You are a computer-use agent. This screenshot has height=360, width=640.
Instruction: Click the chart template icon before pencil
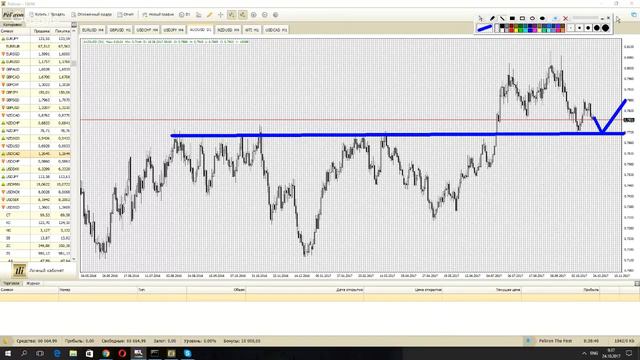click(198, 15)
